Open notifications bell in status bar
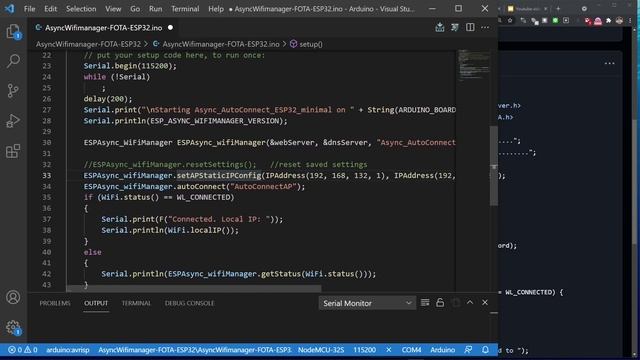The height and width of the screenshot is (360, 640). (485, 350)
